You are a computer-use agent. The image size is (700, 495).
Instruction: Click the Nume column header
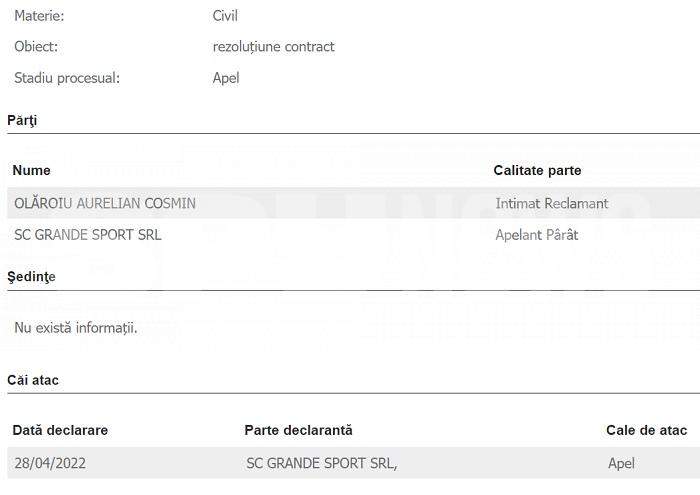(x=31, y=171)
